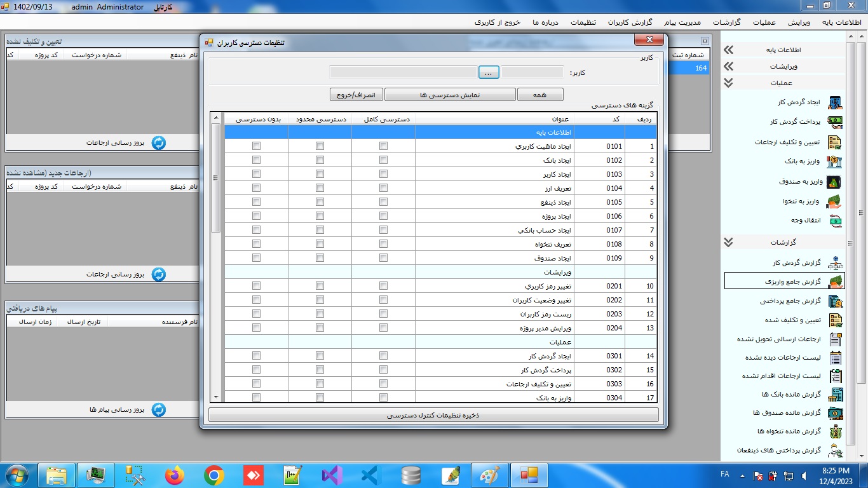Click the پرداخت گردش کار sidebar icon
The width and height of the screenshot is (868, 488).
tap(835, 122)
